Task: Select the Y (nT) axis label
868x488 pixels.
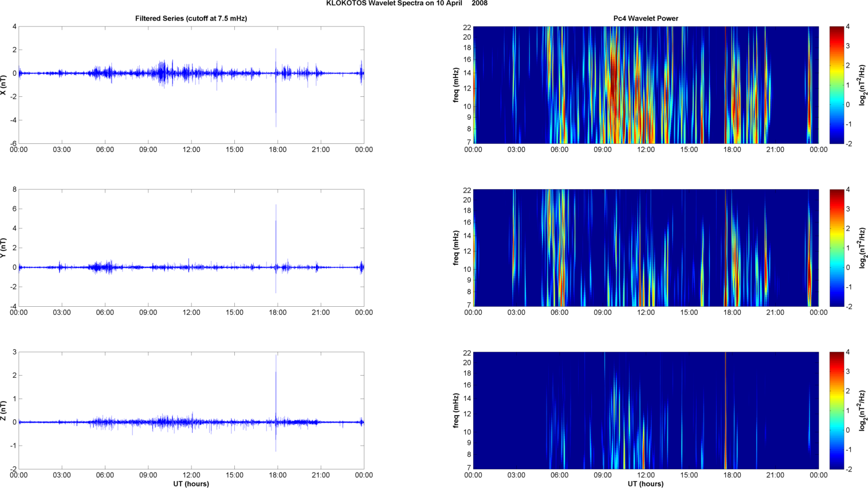Action: pos(3,248)
